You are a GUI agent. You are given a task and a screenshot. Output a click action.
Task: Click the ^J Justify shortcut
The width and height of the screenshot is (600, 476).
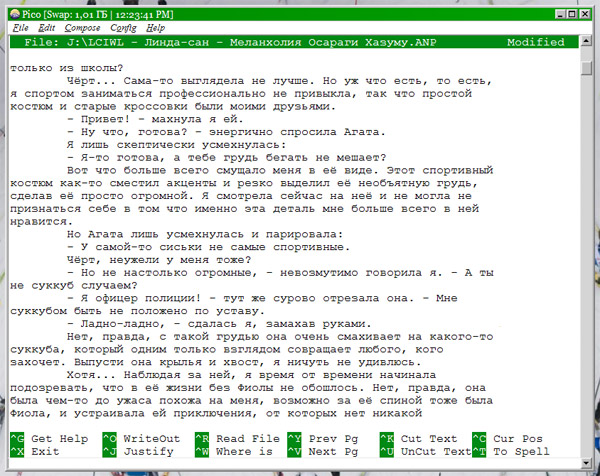(138, 452)
